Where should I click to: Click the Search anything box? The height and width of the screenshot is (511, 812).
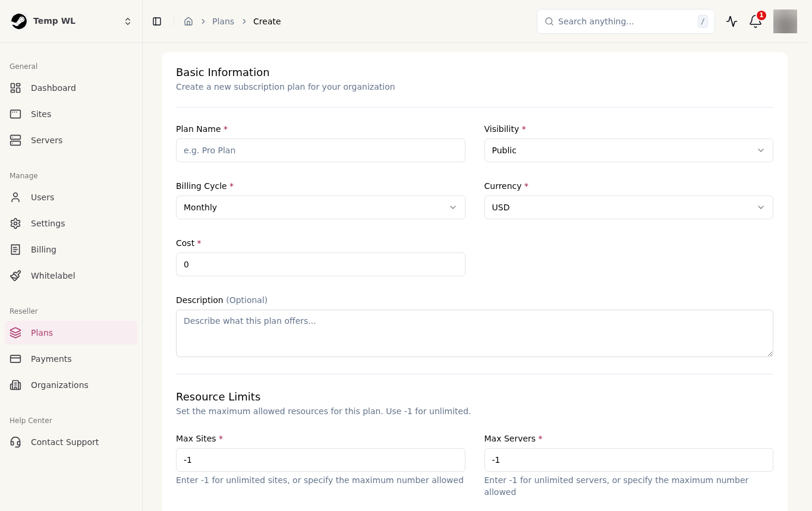(625, 21)
